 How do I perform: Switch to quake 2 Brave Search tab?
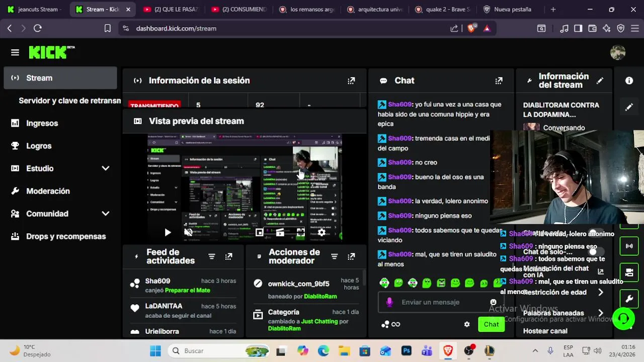(x=443, y=10)
